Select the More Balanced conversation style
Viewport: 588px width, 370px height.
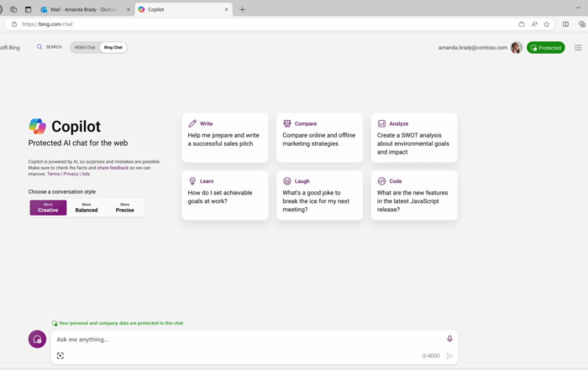tap(87, 208)
